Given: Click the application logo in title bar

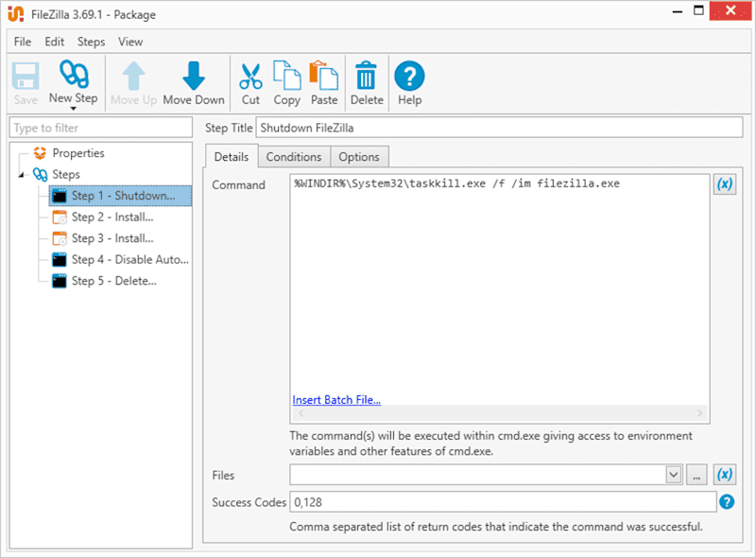Looking at the screenshot, I should tap(16, 14).
